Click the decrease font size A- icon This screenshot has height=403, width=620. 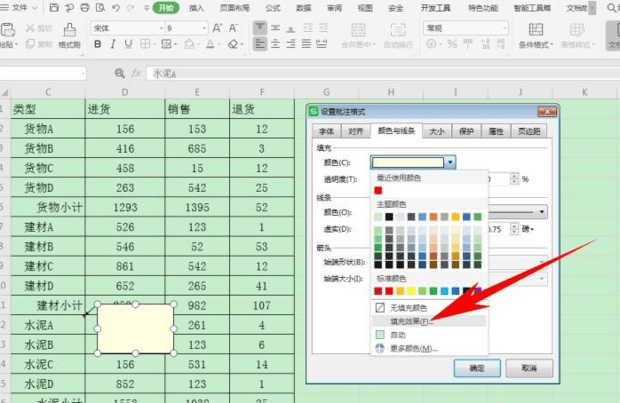[x=233, y=28]
